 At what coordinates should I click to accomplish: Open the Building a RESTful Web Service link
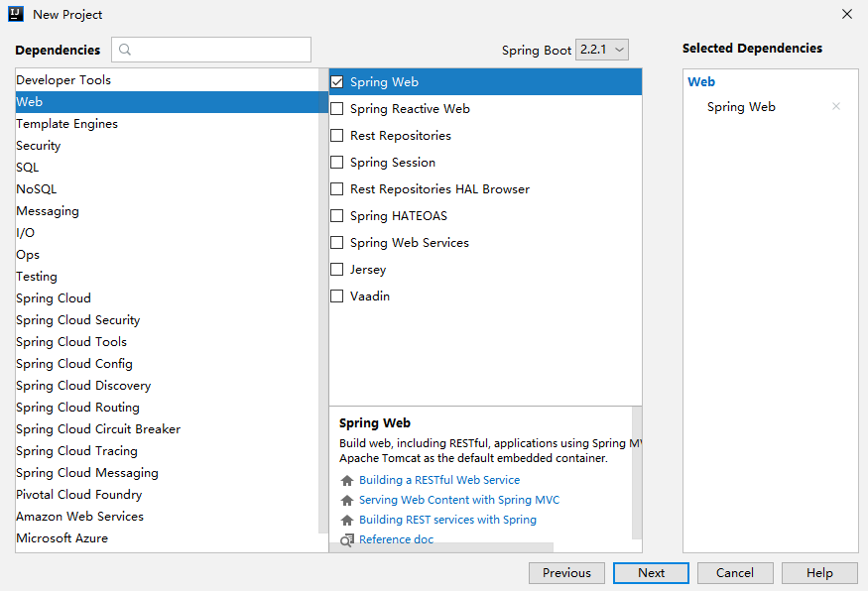(x=439, y=480)
